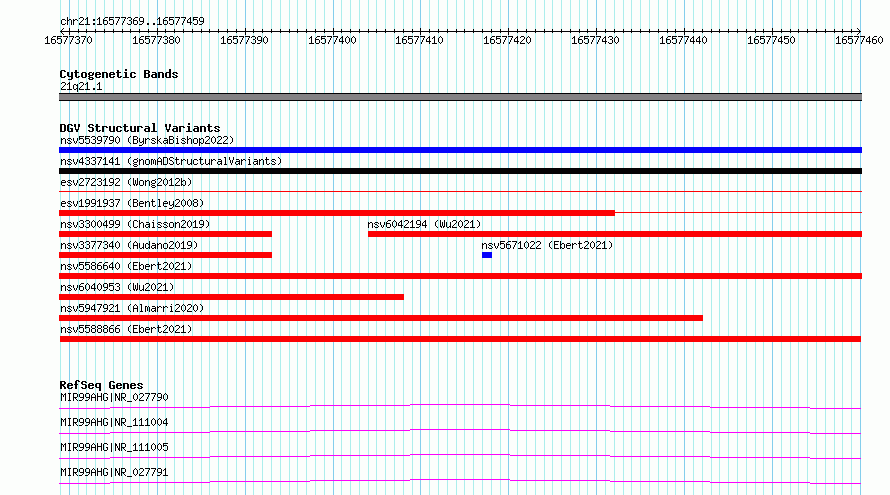The height and width of the screenshot is (495, 890).
Task: Click the red bar under nsv5586640
Action: pyautogui.click(x=460, y=276)
